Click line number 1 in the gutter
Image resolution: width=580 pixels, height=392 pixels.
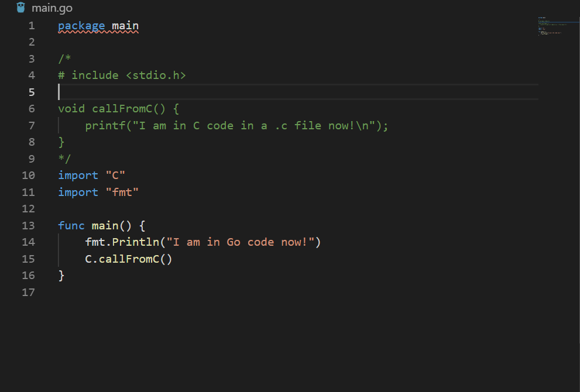31,26
